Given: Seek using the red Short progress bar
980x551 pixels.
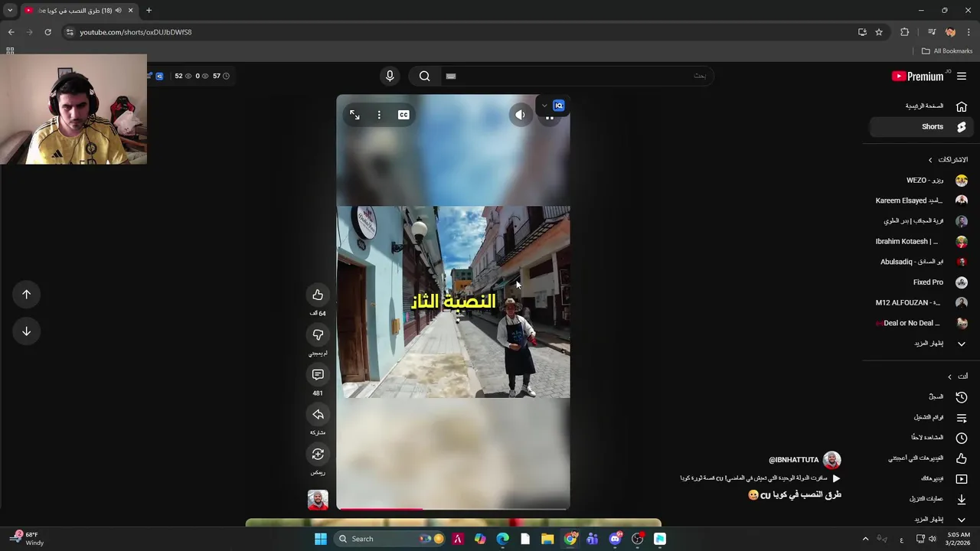Looking at the screenshot, I should pyautogui.click(x=452, y=508).
